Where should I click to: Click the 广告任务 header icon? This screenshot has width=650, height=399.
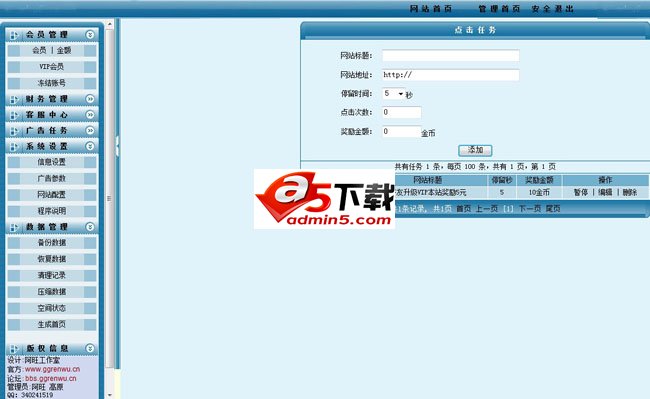pyautogui.click(x=15, y=131)
